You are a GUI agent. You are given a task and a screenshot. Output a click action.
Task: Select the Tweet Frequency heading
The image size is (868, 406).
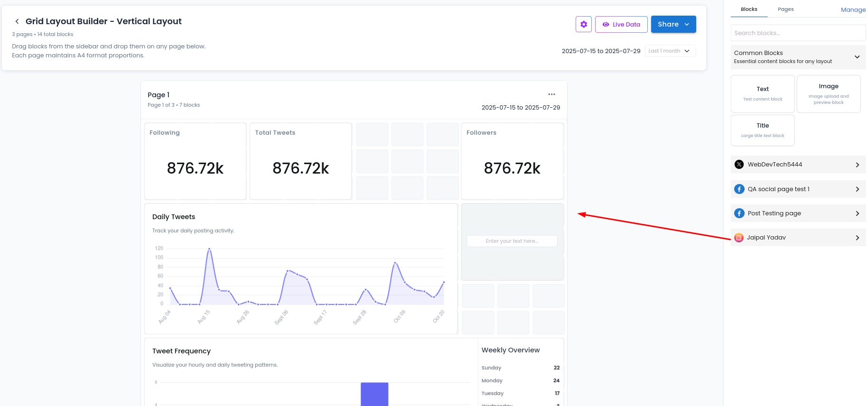point(181,351)
